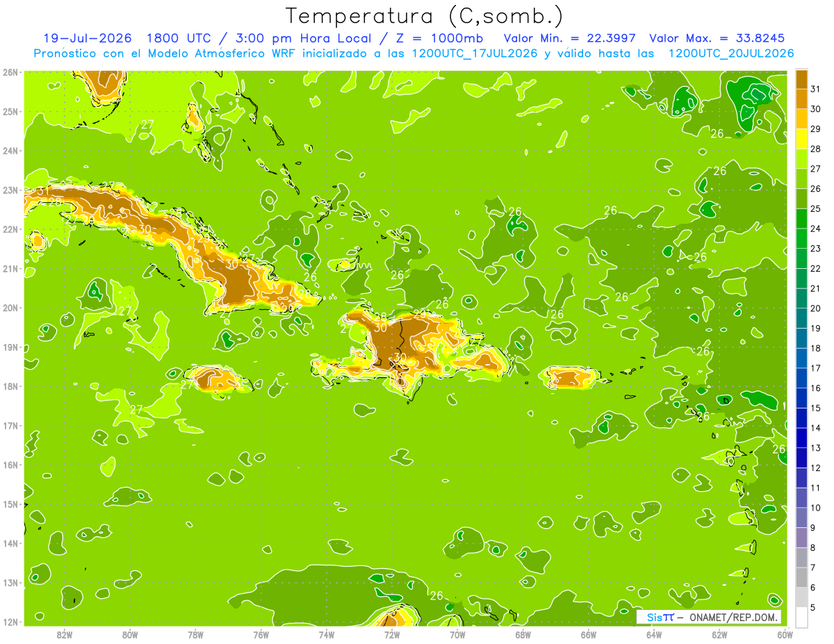Viewport: 834px width, 644px height.
Task: Pick the dark blue legend swatch between 12 and 13
Action: tap(801, 458)
